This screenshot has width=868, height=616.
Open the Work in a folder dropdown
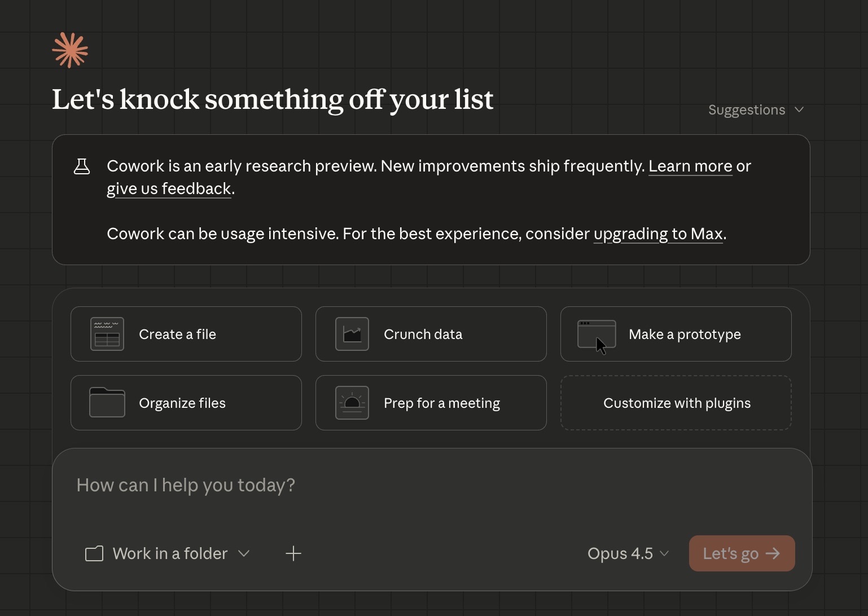click(168, 553)
